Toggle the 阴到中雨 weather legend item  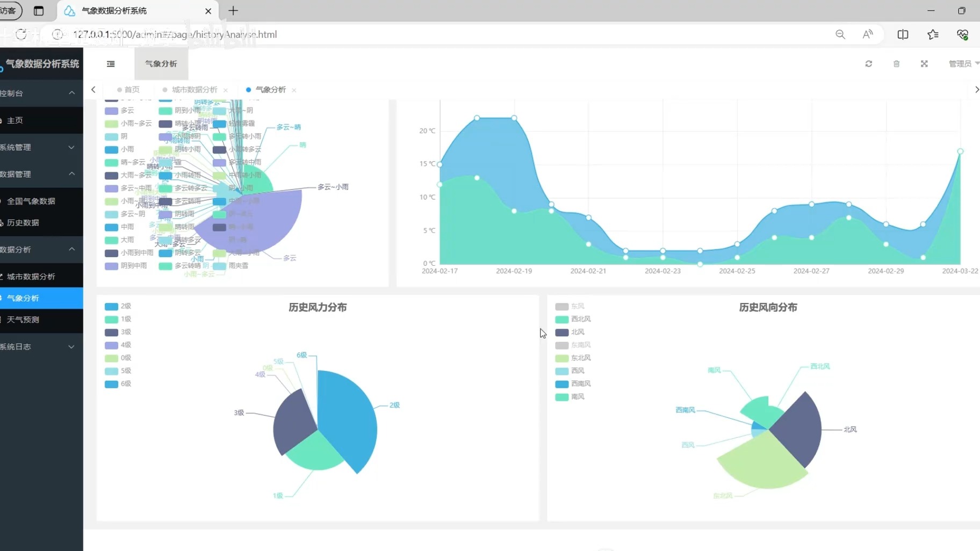[126, 265]
